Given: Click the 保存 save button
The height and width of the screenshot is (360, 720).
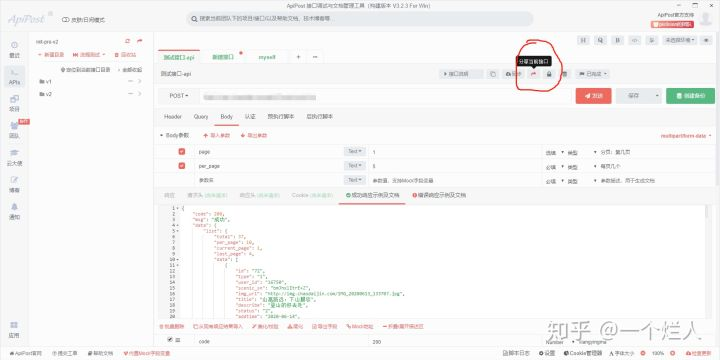Looking at the screenshot, I should pyautogui.click(x=634, y=96).
